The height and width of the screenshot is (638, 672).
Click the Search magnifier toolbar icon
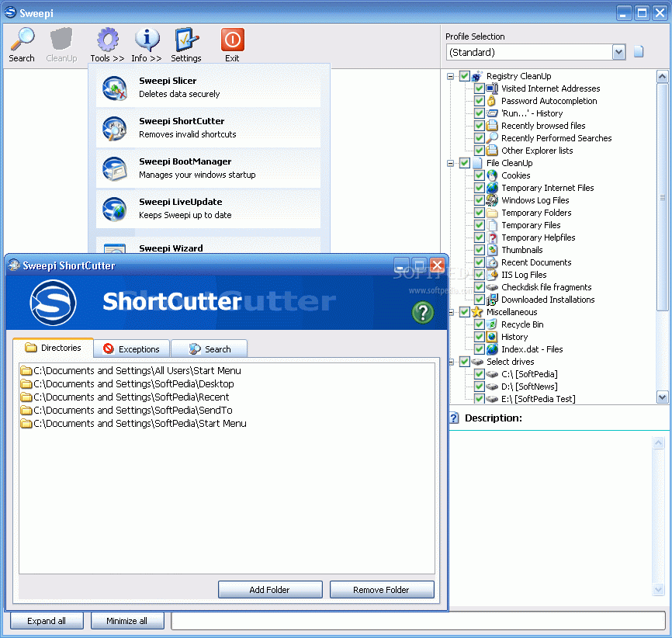pos(22,40)
